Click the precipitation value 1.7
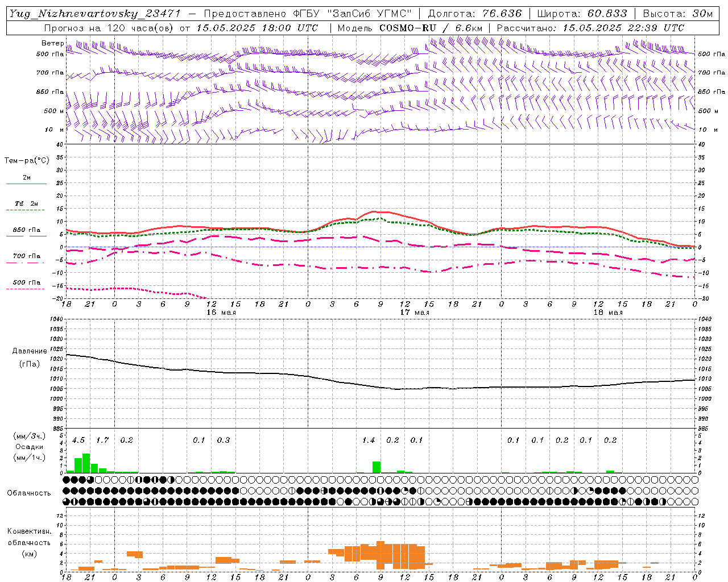The width and height of the screenshot is (728, 582). (102, 440)
